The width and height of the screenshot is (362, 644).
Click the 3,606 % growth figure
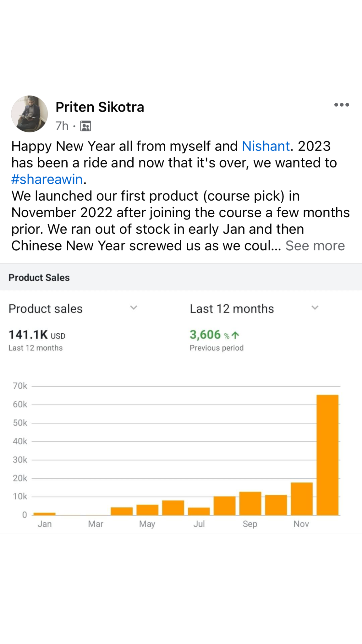(x=209, y=335)
